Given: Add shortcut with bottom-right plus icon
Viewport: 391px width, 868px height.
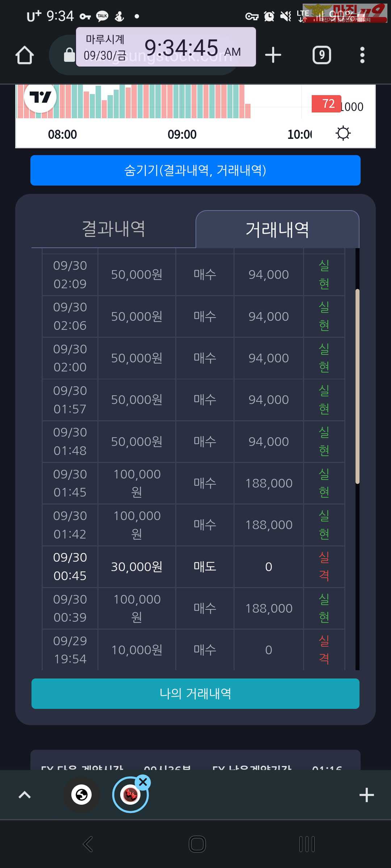Looking at the screenshot, I should (366, 795).
